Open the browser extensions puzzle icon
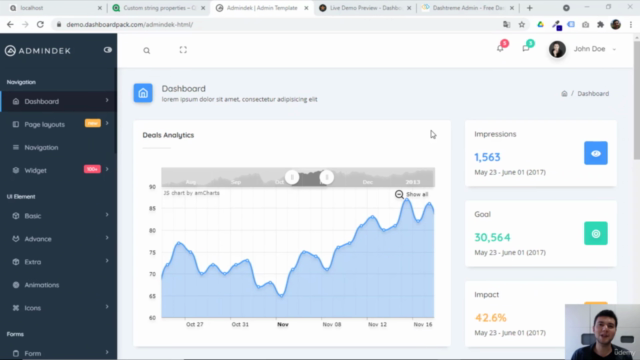640x360 pixels. coord(600,24)
